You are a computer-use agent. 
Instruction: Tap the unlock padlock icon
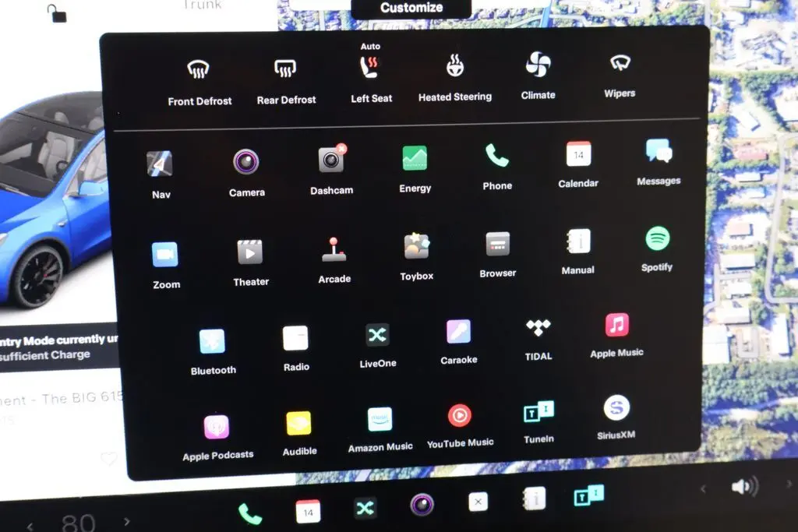[57, 13]
